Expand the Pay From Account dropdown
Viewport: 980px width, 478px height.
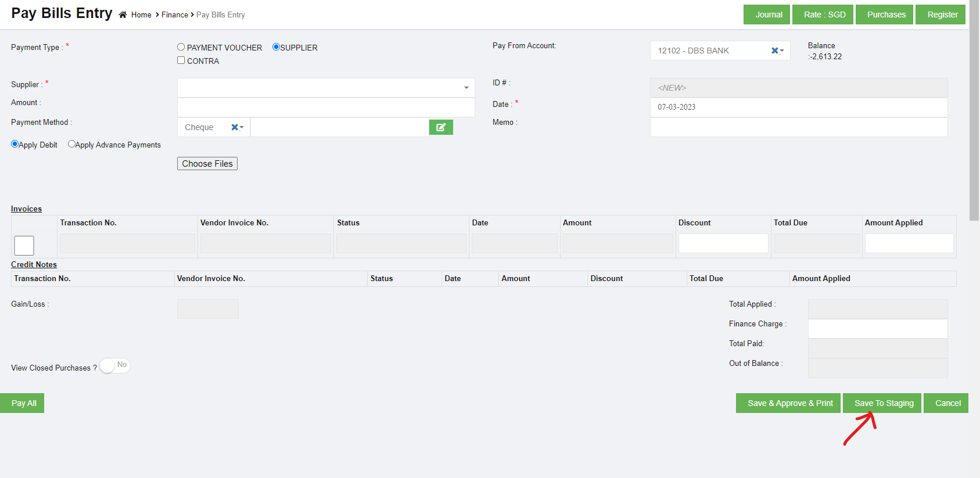(782, 51)
